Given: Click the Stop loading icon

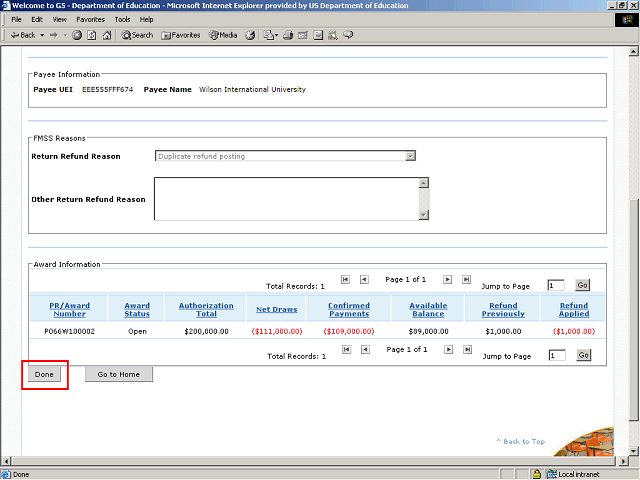Looking at the screenshot, I should pos(78,35).
